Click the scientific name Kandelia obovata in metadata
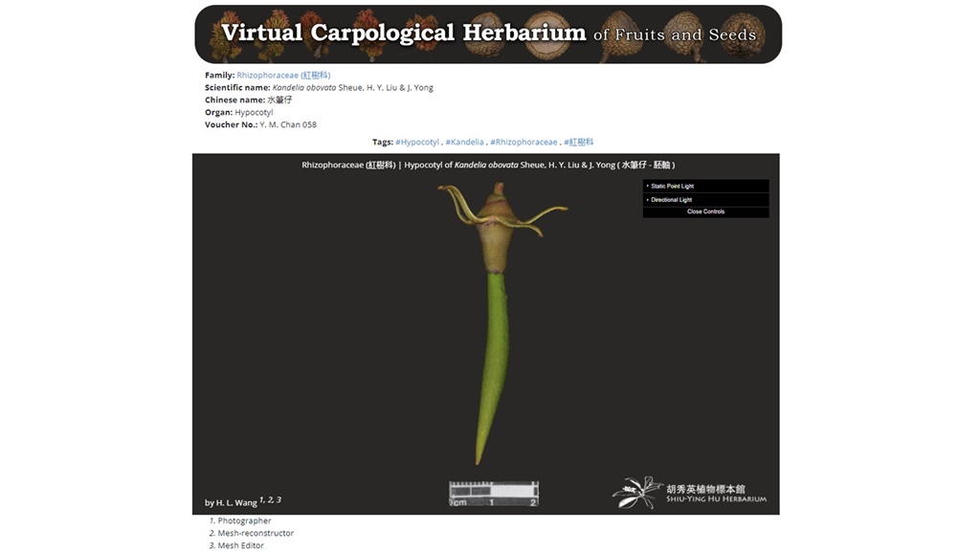 [304, 87]
